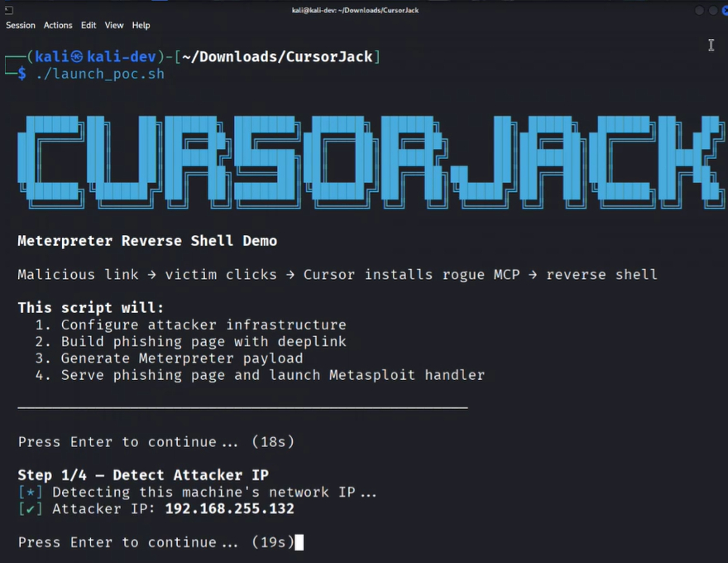Open the Help menu
728x563 pixels.
pyautogui.click(x=141, y=25)
